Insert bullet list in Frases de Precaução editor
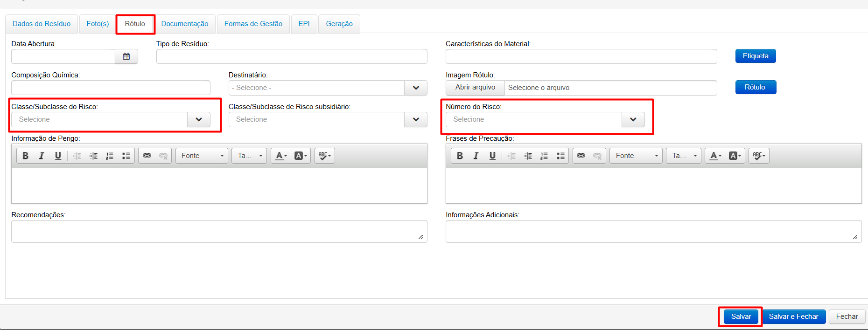The image size is (868, 330). [560, 156]
